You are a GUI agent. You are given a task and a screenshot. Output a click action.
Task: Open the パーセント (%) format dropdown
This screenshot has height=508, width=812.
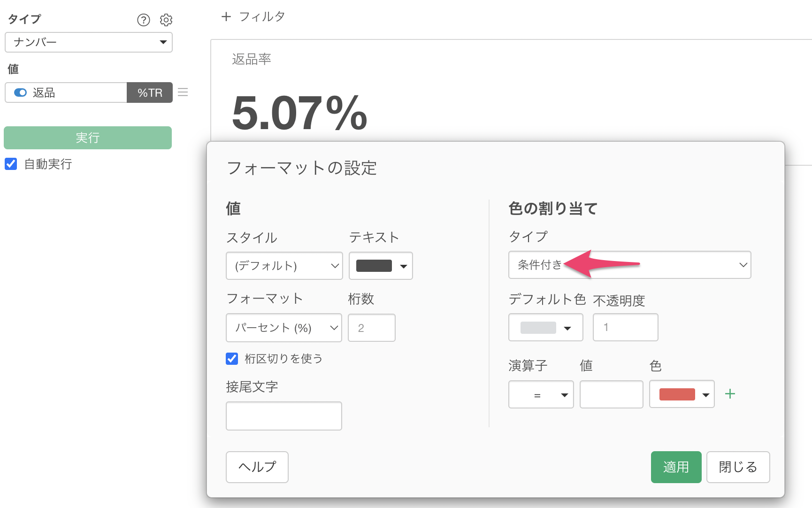(x=283, y=328)
